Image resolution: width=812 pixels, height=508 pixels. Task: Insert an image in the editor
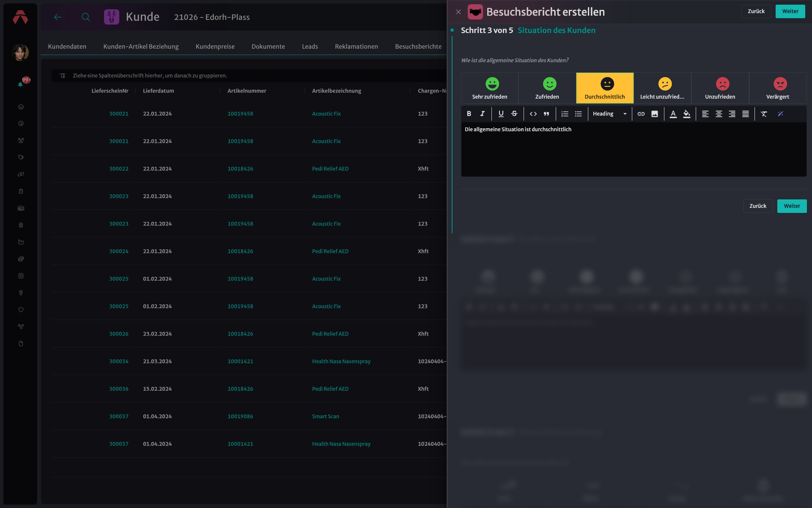tap(655, 114)
